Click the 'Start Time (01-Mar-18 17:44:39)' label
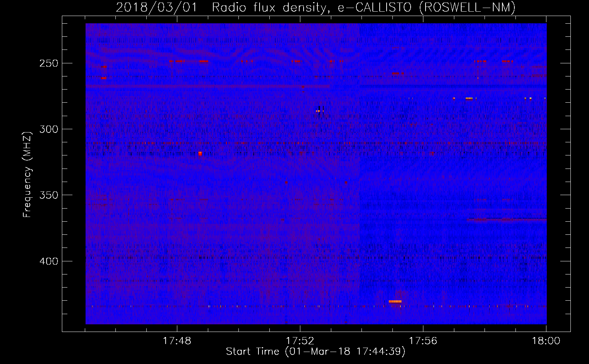This screenshot has width=589, height=364. tap(316, 352)
